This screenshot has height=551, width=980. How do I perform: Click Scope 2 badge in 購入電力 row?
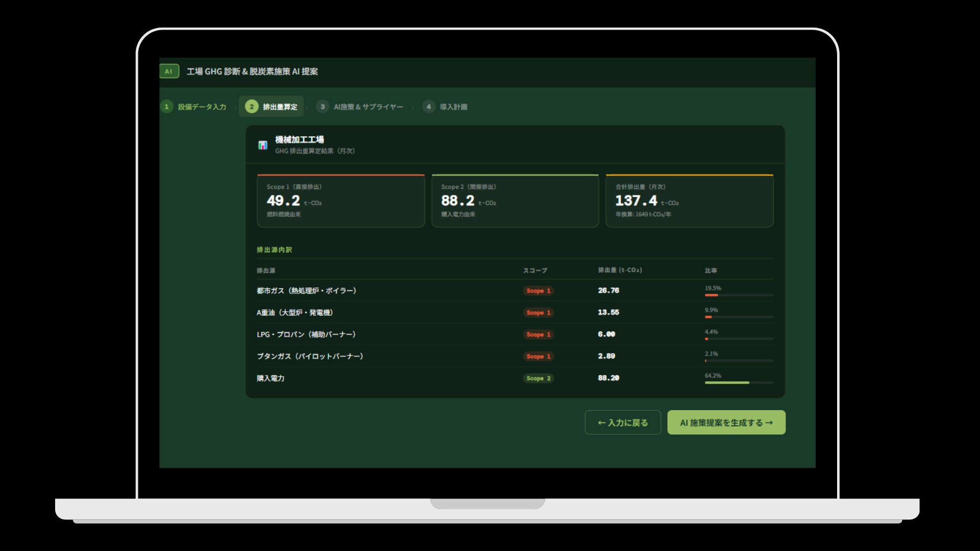[x=538, y=379]
